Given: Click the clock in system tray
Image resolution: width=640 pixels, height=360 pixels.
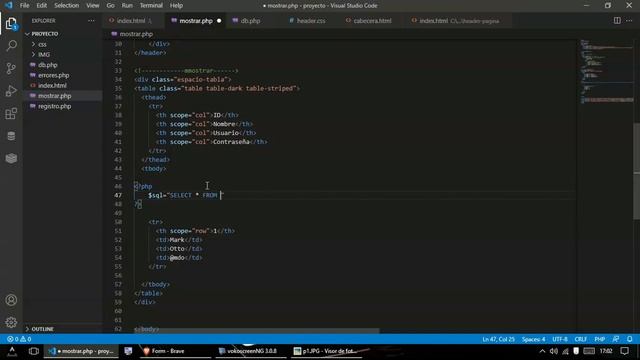Looking at the screenshot, I should (606, 351).
